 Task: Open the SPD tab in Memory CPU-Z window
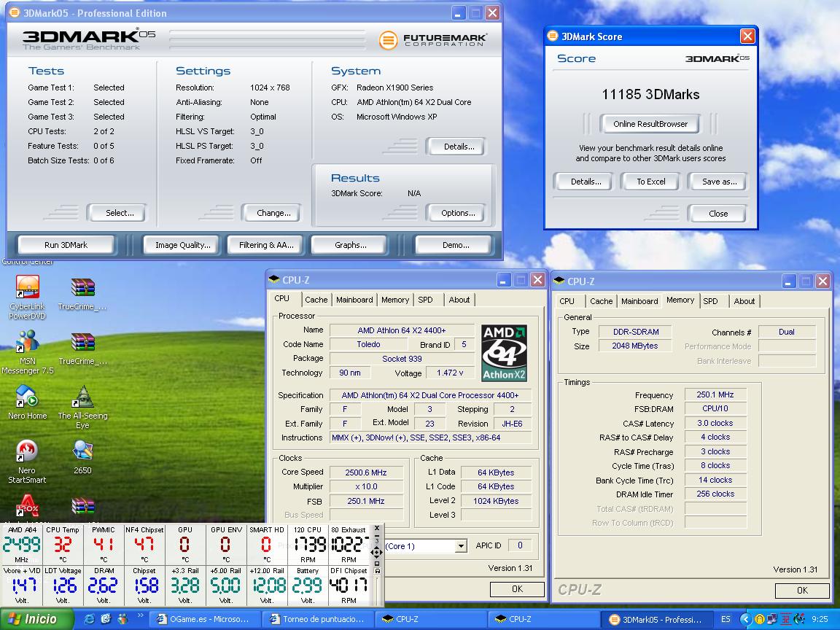710,301
